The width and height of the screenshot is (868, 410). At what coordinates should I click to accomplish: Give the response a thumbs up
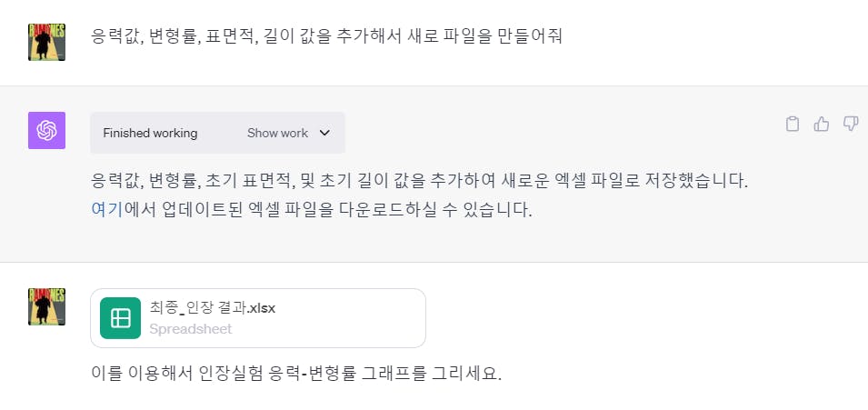pos(822,124)
